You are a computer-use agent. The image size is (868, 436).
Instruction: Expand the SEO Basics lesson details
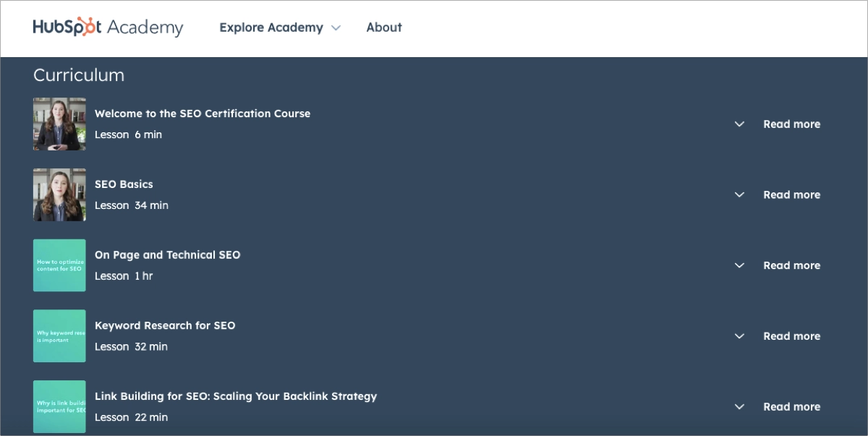(x=739, y=195)
